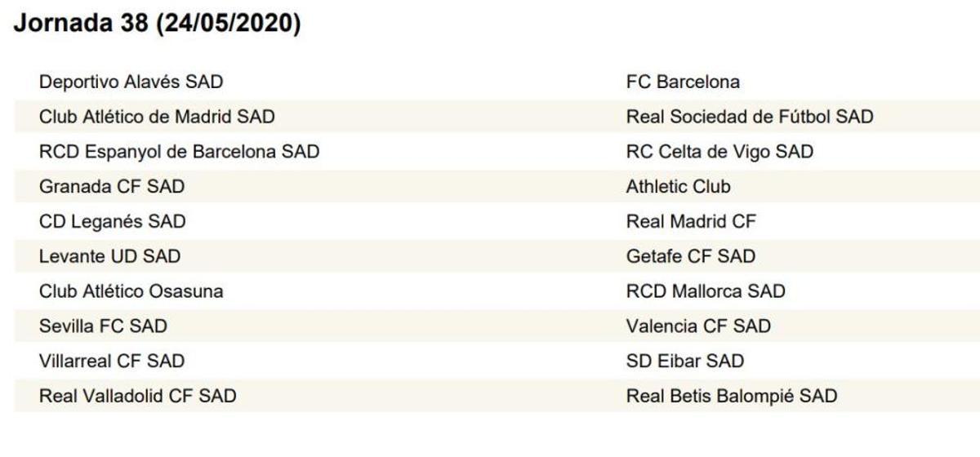980x457 pixels.
Task: Click Valencia CF SAD away team
Action: [697, 326]
